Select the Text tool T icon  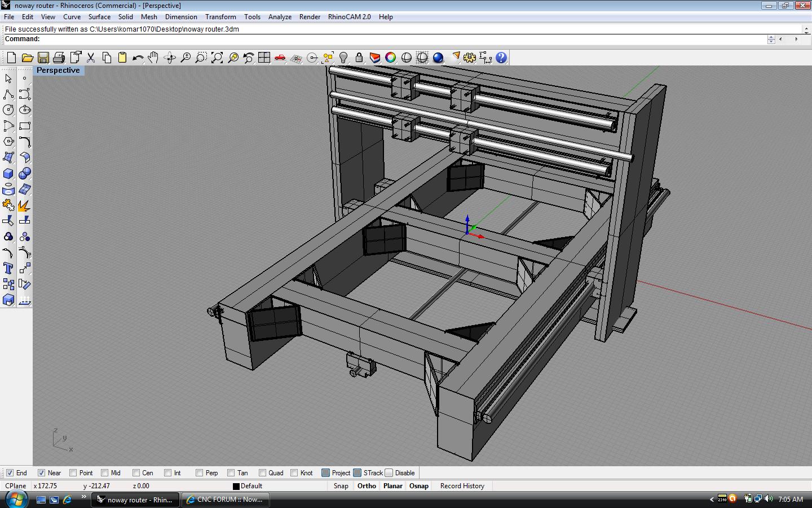click(8, 269)
